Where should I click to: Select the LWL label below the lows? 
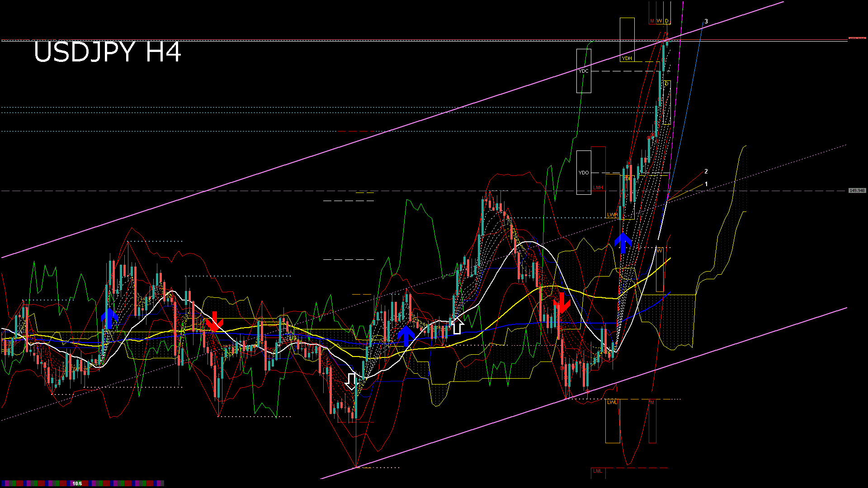click(612, 402)
